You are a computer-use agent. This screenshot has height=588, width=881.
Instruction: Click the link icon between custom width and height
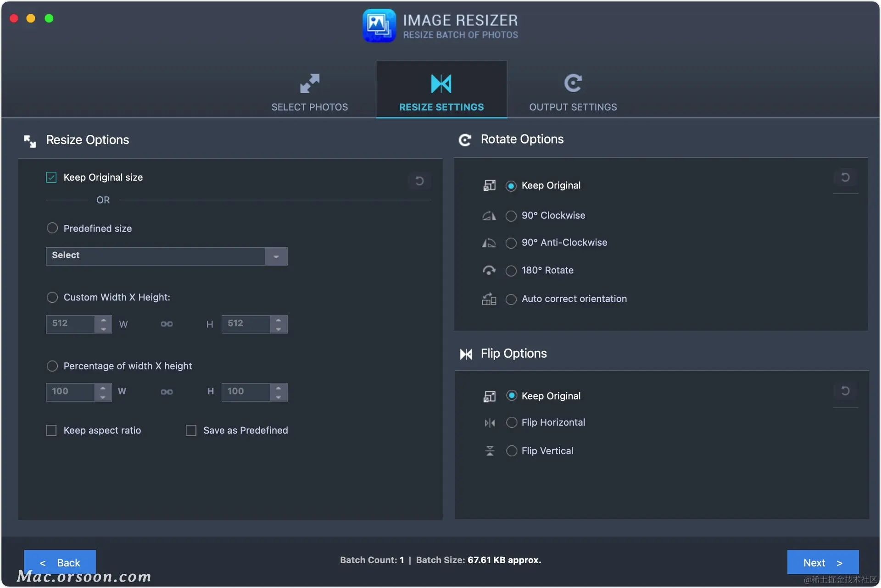click(167, 324)
